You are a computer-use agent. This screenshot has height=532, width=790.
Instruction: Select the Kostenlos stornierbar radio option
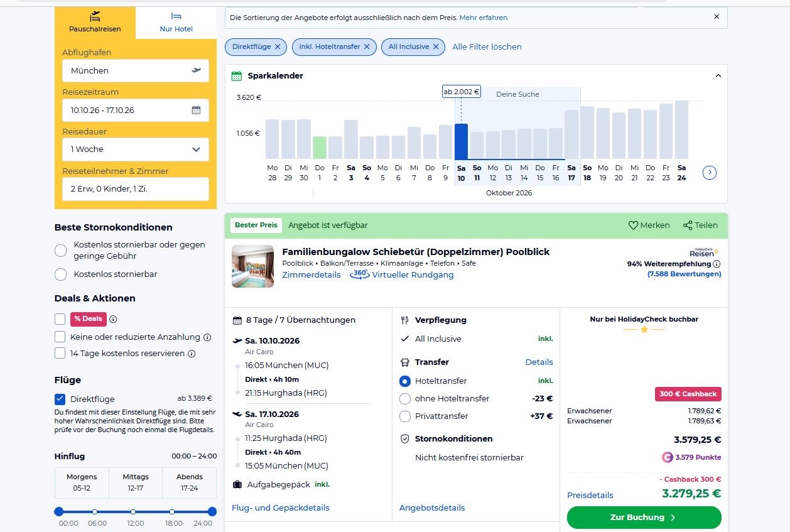pos(61,274)
